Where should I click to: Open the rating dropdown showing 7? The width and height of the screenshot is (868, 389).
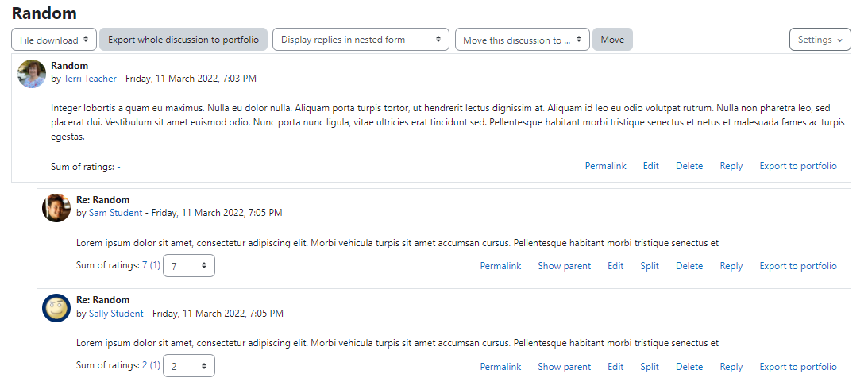pyautogui.click(x=189, y=266)
